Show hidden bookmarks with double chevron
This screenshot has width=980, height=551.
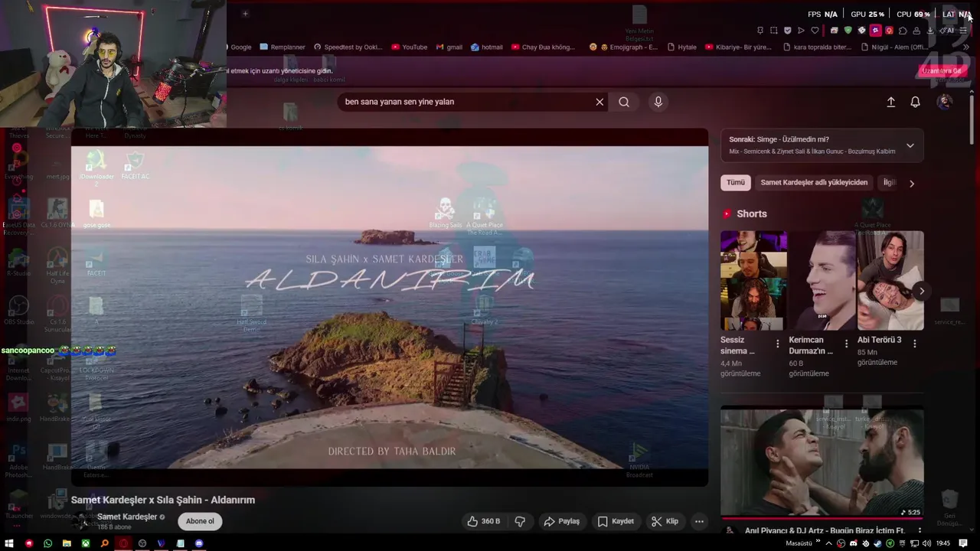click(x=965, y=47)
